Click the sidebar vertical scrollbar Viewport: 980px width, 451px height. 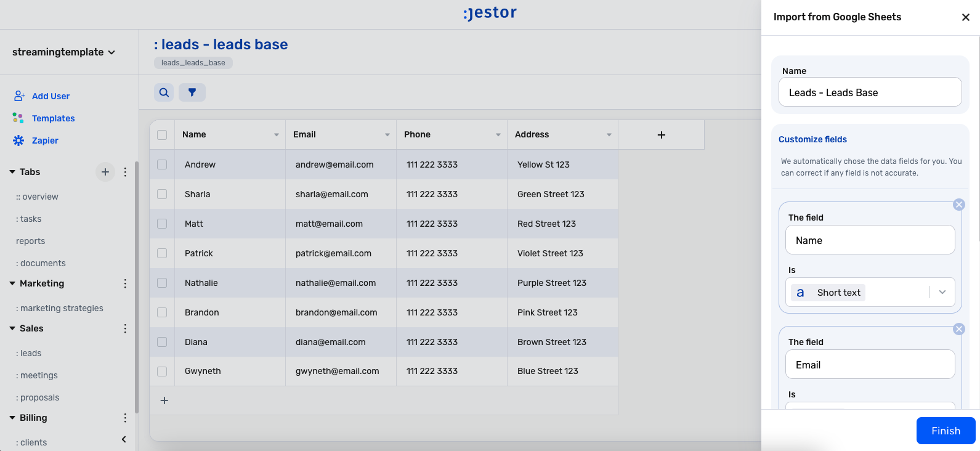click(136, 286)
